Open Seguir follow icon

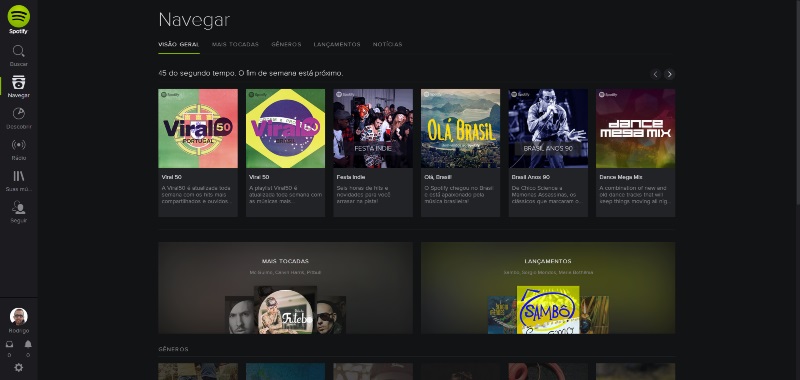18,208
